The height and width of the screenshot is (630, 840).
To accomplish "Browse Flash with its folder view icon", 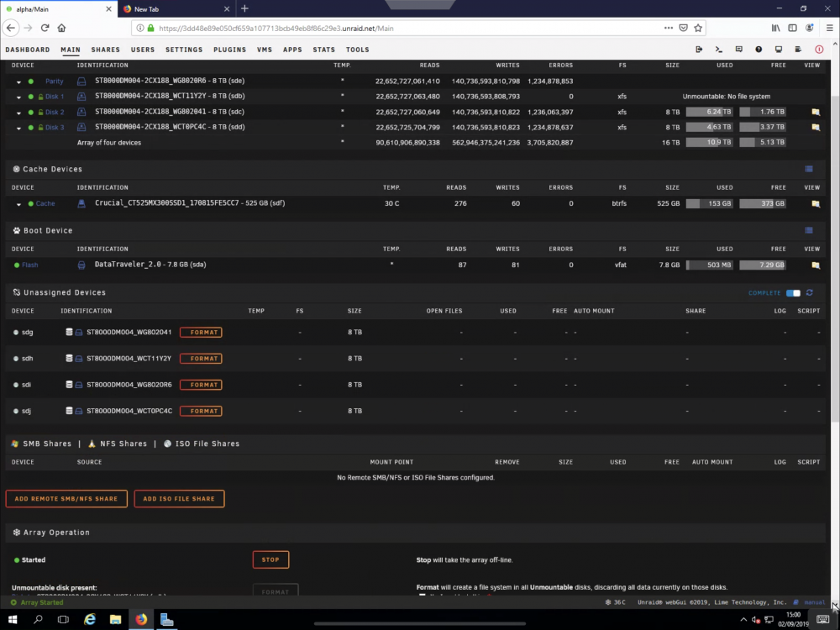I will coord(816,265).
